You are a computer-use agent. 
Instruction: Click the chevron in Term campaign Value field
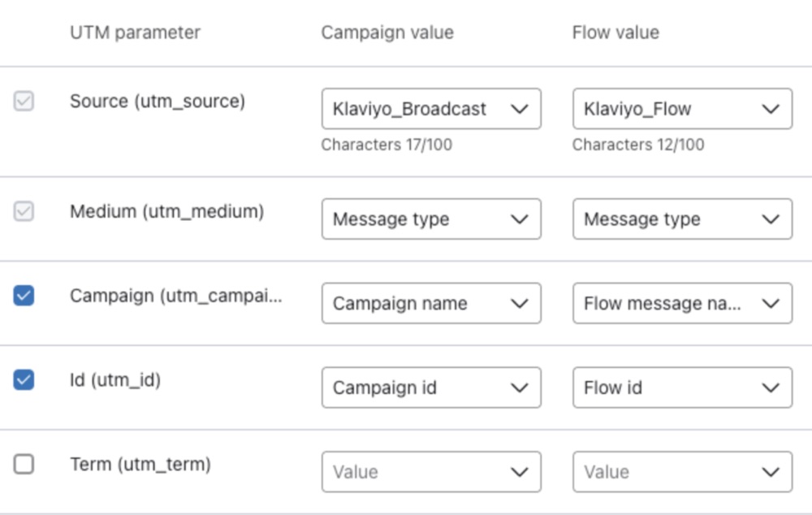point(520,472)
